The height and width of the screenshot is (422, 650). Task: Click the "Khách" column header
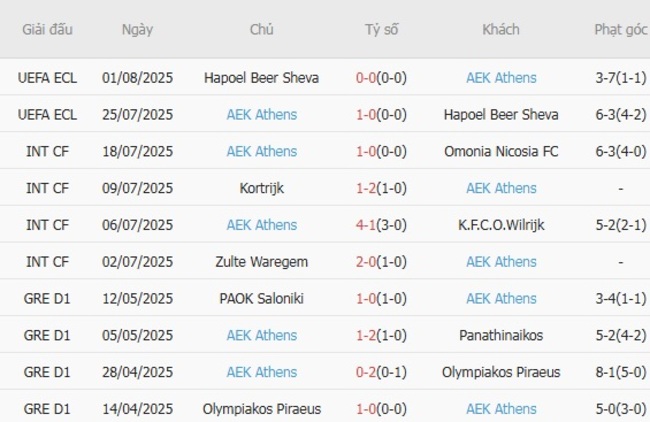point(500,29)
